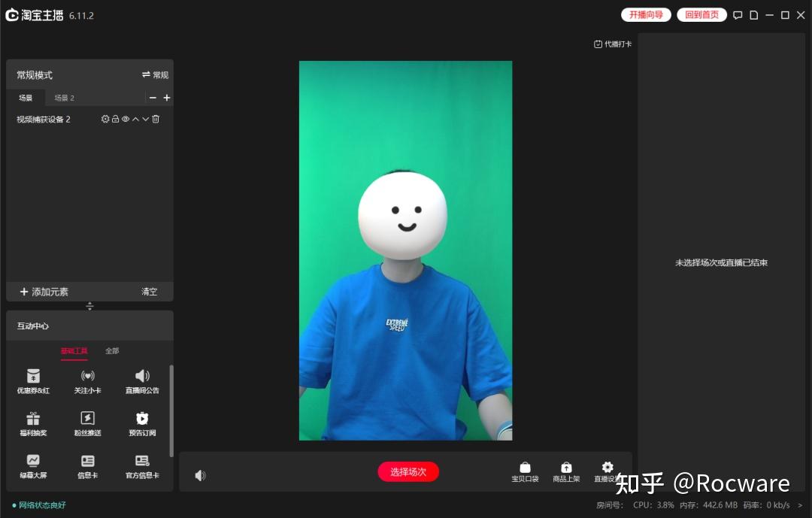Viewport: 812px width, 518px height.
Task: Click the 内存: 442.6 MB readout
Action: (708, 505)
